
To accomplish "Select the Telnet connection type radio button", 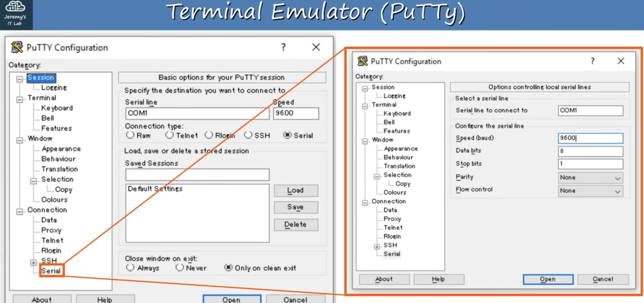I will point(169,135).
